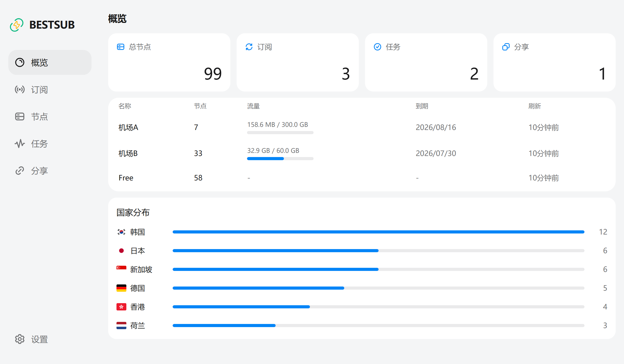Open the 分享 sidebar page
624x364 pixels.
click(50, 171)
